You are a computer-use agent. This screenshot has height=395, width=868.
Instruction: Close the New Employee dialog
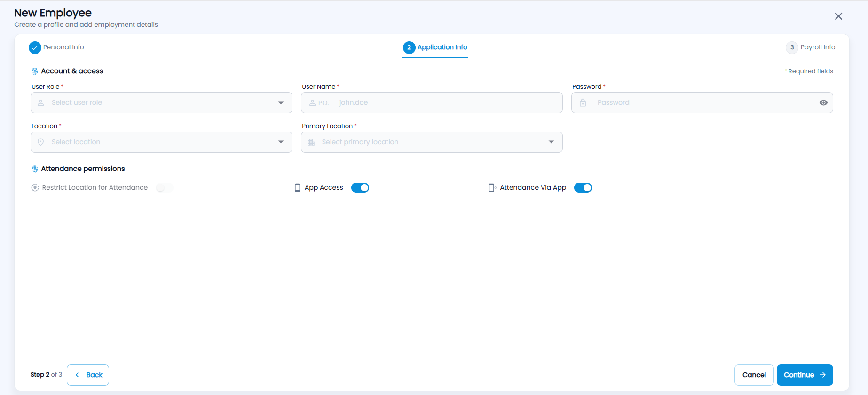(x=838, y=16)
